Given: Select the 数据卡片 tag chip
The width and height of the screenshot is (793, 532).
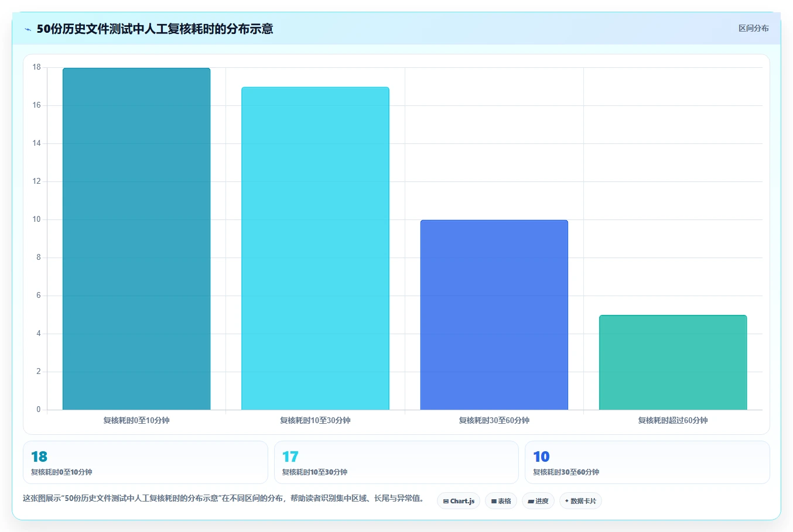Looking at the screenshot, I should pos(580,501).
